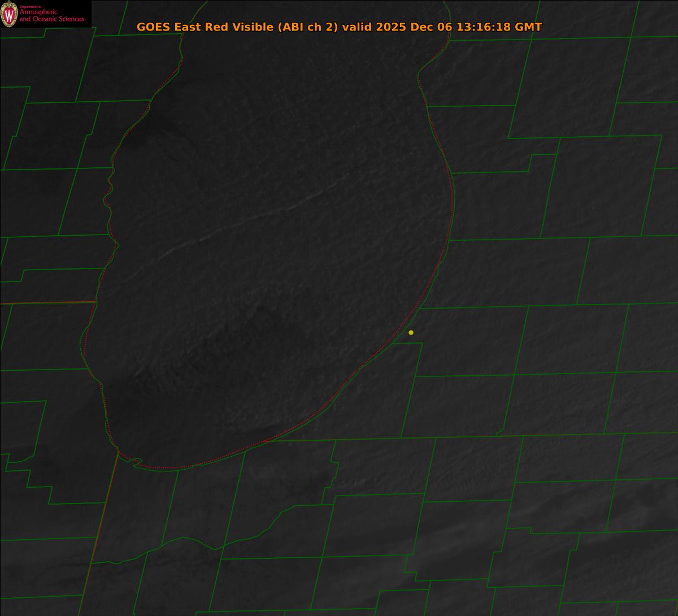This screenshot has height=616, width=678.
Task: Open the Atmospheric and Oceanic Sciences link
Action: click(x=51, y=15)
